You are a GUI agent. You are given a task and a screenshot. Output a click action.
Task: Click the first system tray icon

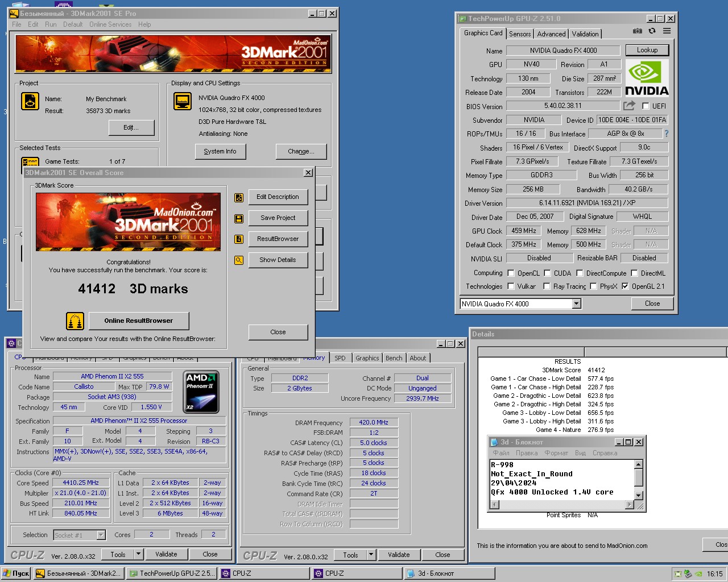[677, 573]
